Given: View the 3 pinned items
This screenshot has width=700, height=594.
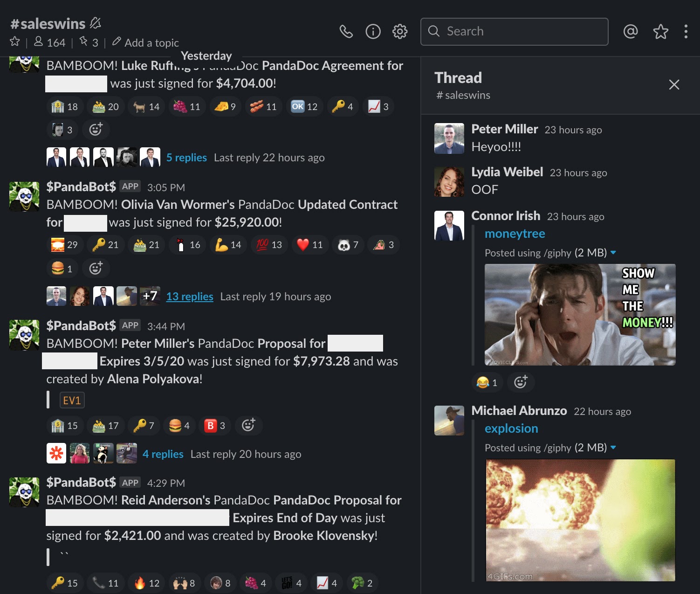Looking at the screenshot, I should pyautogui.click(x=89, y=42).
